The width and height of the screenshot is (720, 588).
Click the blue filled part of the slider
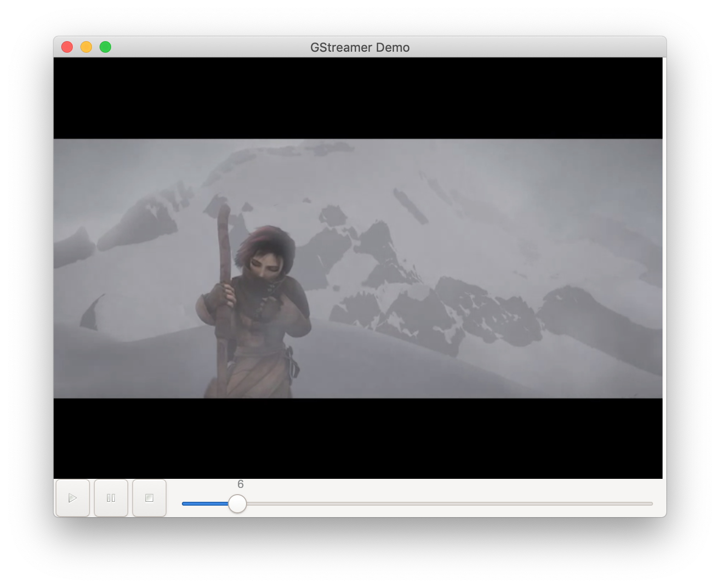[x=205, y=504]
